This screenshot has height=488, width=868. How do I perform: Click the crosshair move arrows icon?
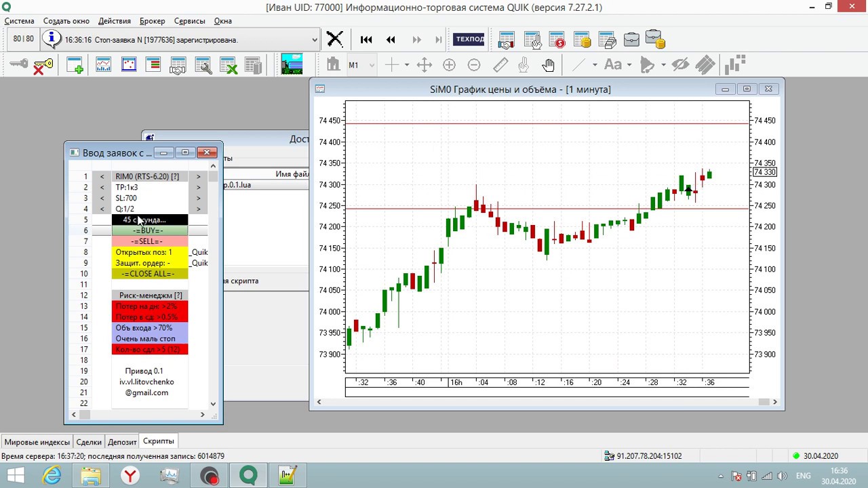tap(425, 65)
